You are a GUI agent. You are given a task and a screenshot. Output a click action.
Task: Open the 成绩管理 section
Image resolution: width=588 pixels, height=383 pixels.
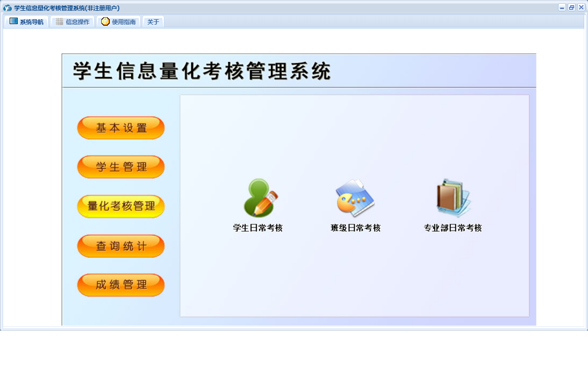point(120,285)
